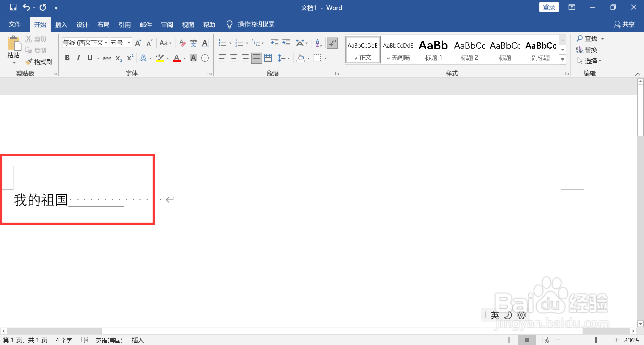Screen dimensions: 644x345
Task: Switch to print layout view in status bar
Action: (x=527, y=340)
